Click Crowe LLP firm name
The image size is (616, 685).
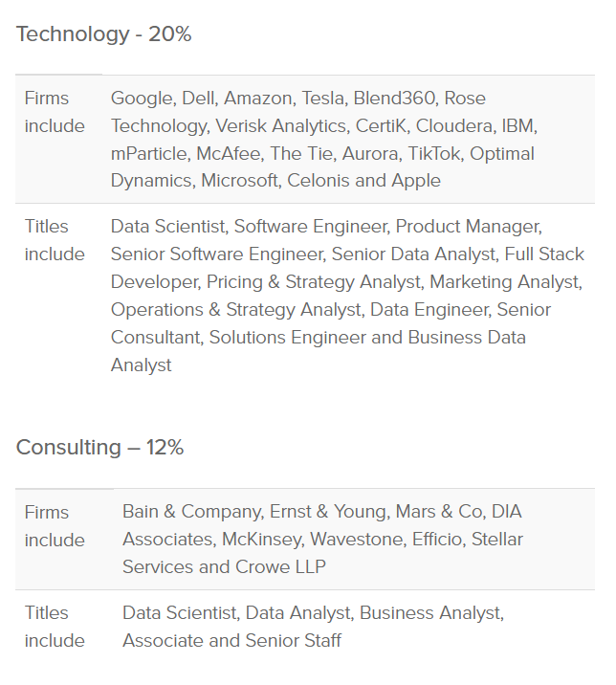pos(280,567)
